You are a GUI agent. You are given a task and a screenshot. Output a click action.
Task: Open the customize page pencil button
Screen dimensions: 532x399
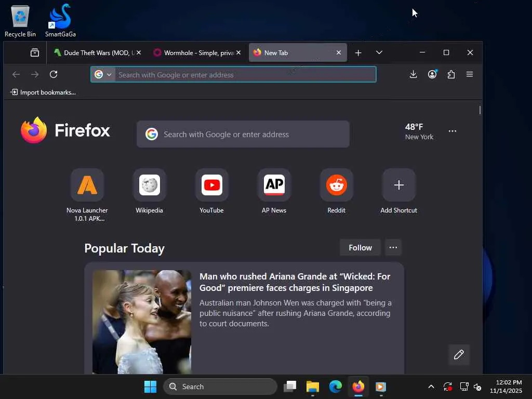(459, 354)
